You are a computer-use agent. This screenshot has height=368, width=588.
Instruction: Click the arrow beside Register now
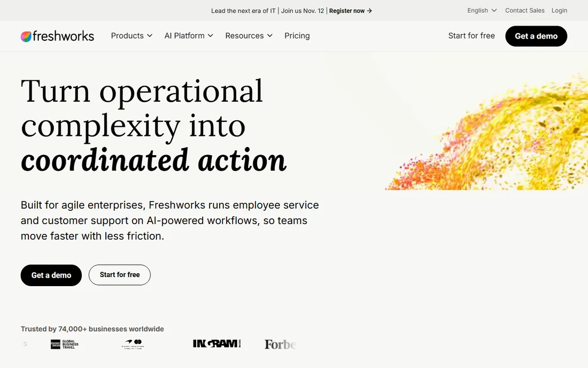369,11
